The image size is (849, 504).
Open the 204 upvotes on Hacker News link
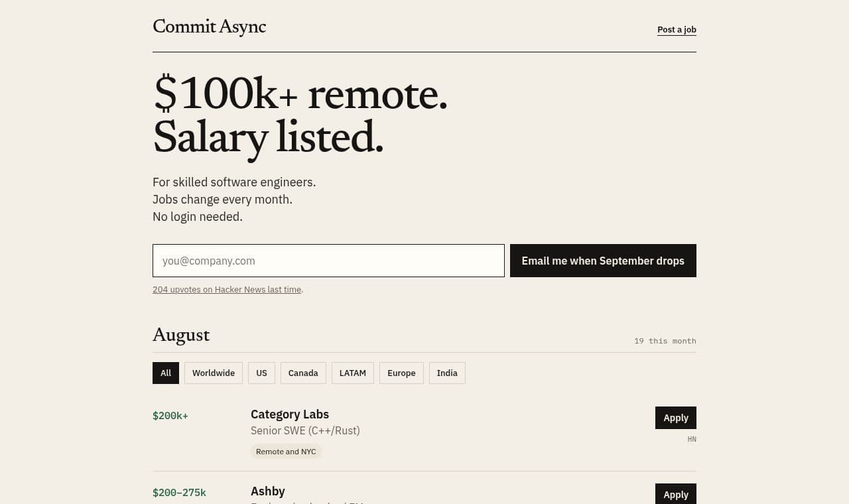(x=227, y=290)
